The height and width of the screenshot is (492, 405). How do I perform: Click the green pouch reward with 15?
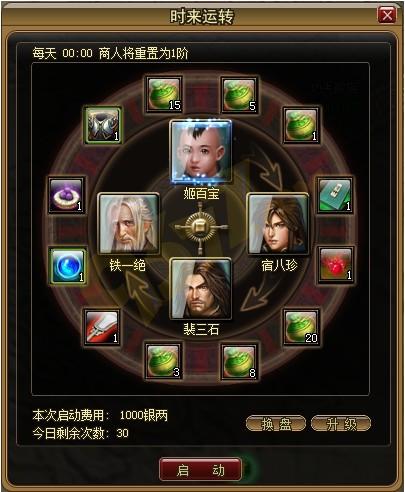click(x=164, y=95)
